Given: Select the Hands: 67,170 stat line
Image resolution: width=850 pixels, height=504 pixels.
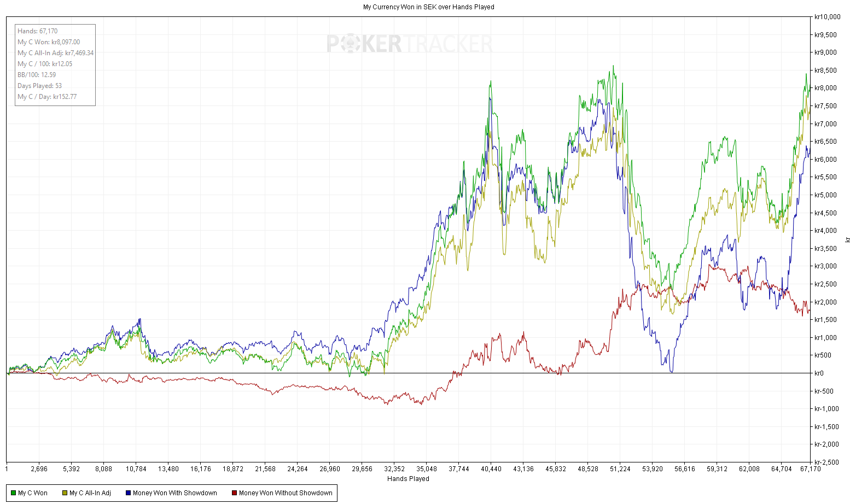Looking at the screenshot, I should point(37,31).
